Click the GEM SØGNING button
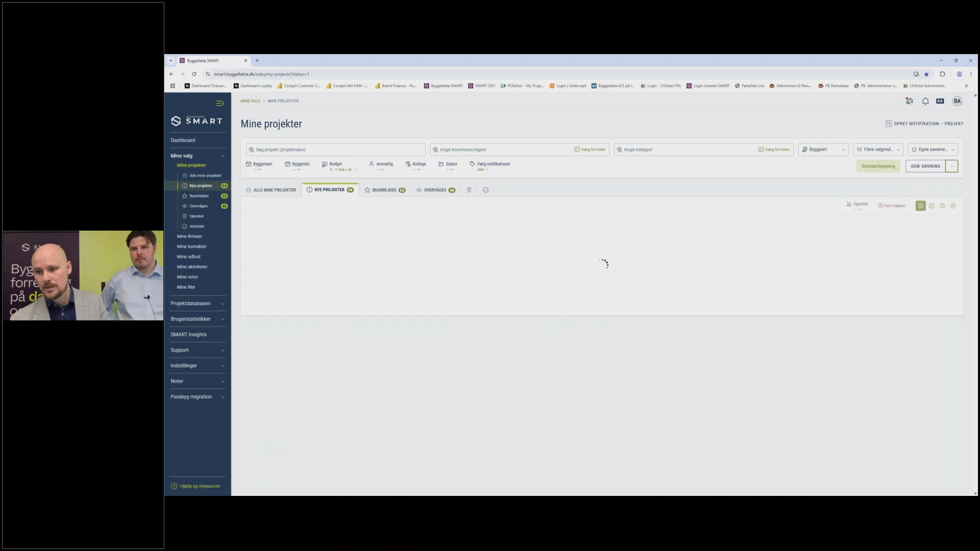This screenshot has height=551, width=980. 925,166
